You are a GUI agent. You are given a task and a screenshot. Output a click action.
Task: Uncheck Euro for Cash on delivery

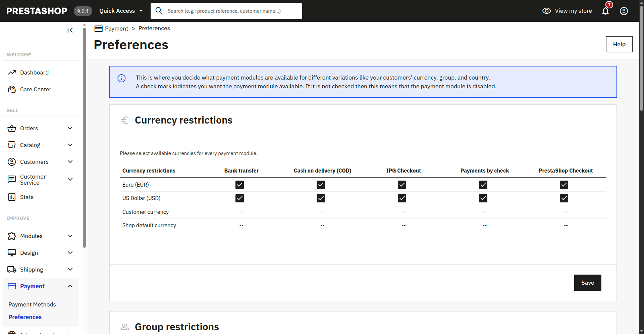pyautogui.click(x=321, y=185)
